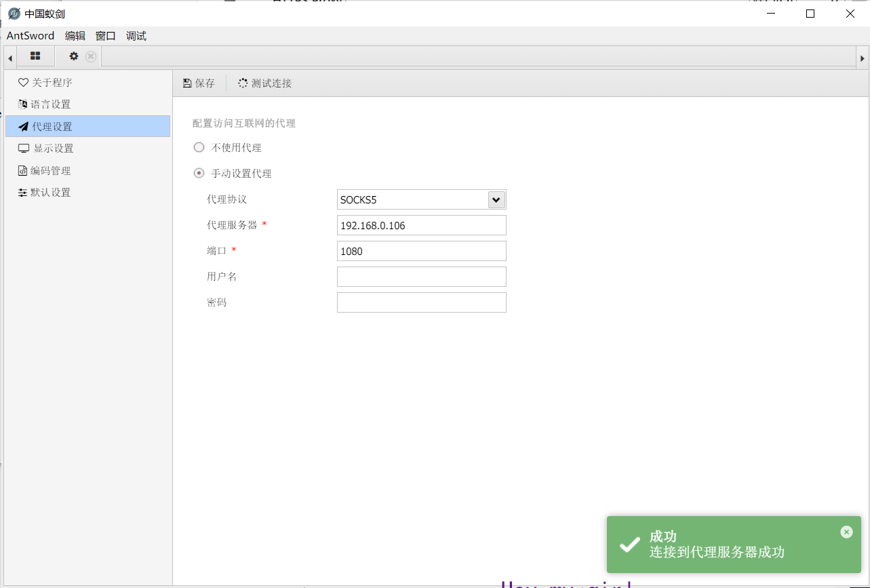Expand the SOCKS5 proxy protocol dropdown
Image resolution: width=870 pixels, height=588 pixels.
coord(496,199)
